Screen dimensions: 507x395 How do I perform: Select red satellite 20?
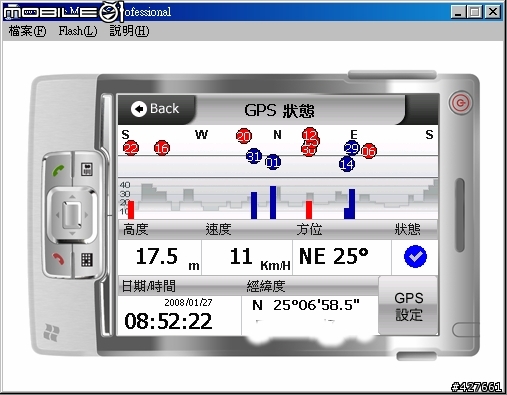(244, 136)
